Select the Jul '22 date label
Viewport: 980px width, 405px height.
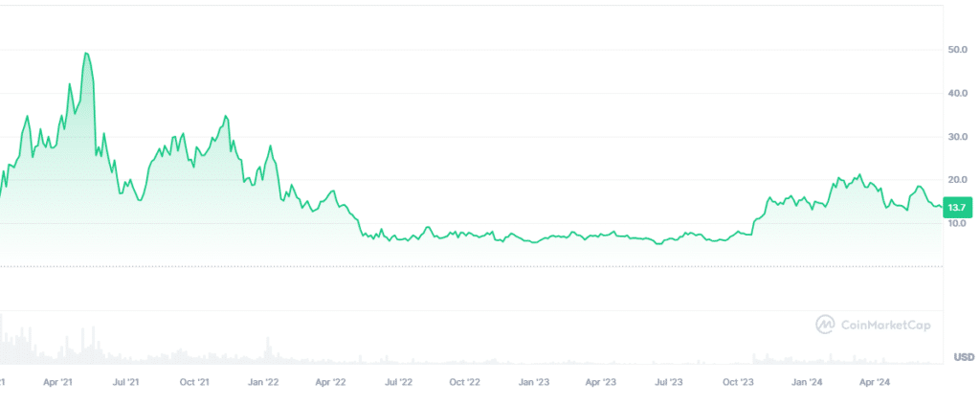coord(398,382)
